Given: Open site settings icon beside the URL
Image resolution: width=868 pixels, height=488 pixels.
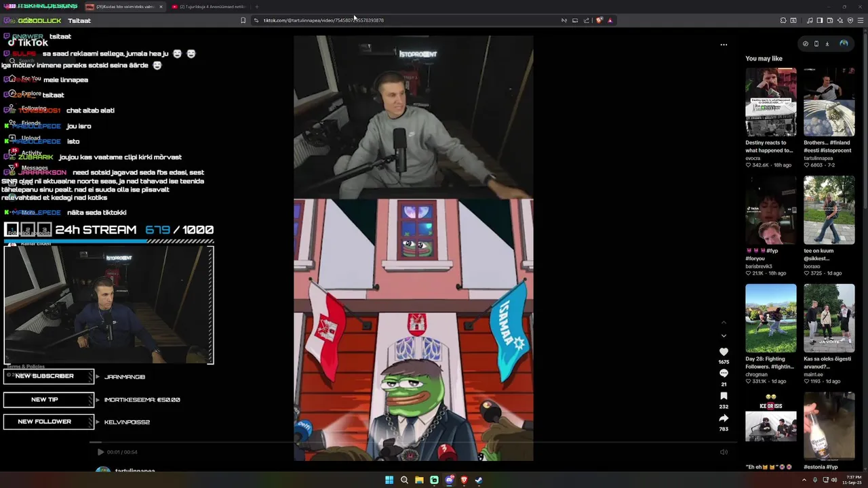Looking at the screenshot, I should [256, 20].
